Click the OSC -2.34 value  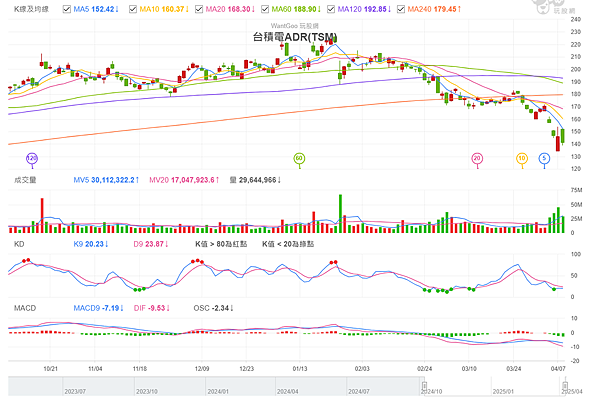tap(213, 308)
